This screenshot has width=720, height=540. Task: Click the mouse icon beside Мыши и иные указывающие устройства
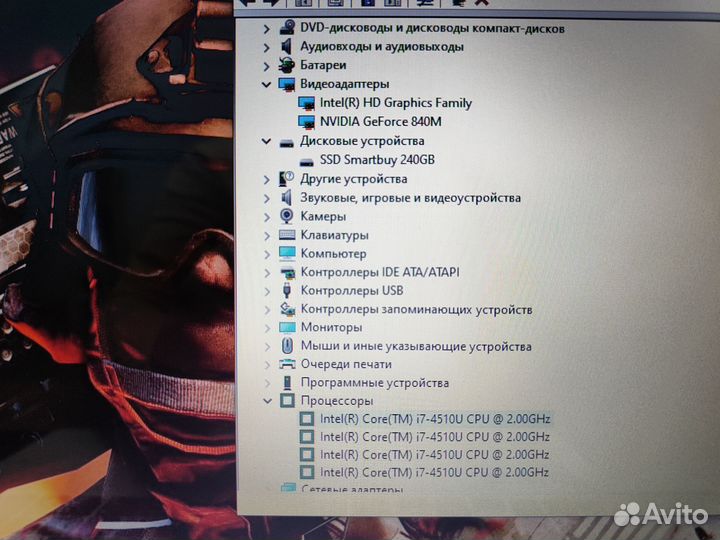(287, 345)
